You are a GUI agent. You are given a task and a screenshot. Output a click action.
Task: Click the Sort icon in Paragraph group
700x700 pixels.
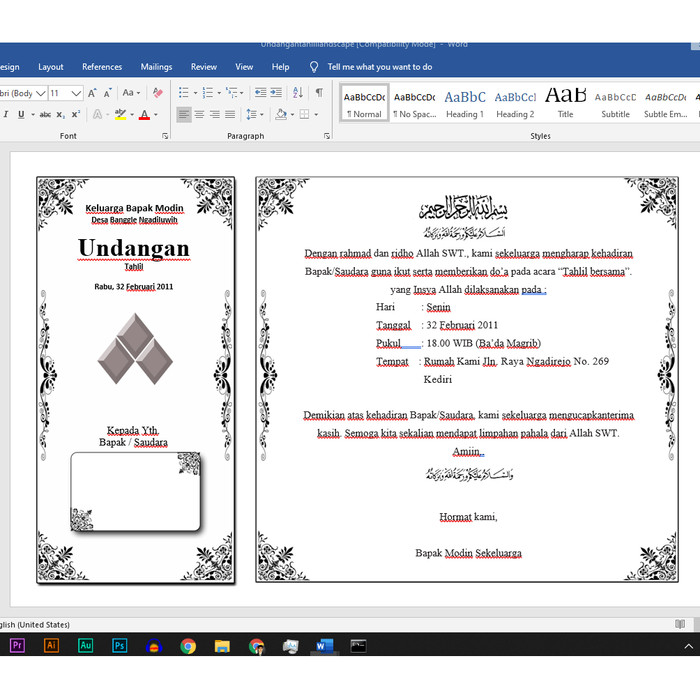(x=298, y=93)
